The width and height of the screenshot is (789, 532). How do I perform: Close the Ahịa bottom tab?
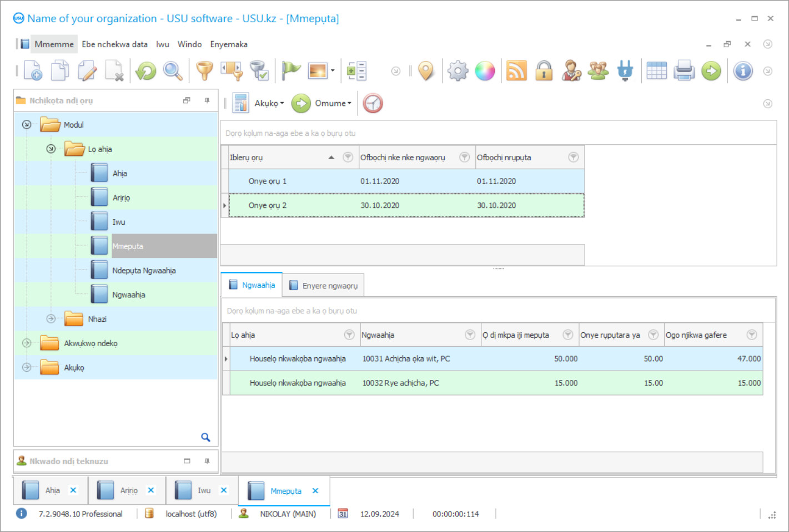coord(73,490)
